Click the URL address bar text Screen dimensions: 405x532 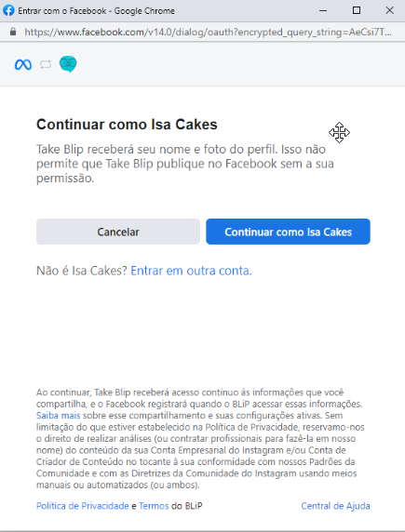coord(208,33)
